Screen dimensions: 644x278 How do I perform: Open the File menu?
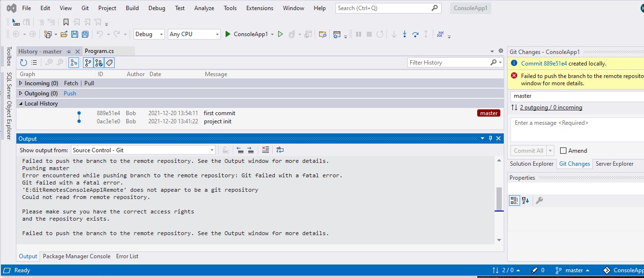click(x=27, y=8)
